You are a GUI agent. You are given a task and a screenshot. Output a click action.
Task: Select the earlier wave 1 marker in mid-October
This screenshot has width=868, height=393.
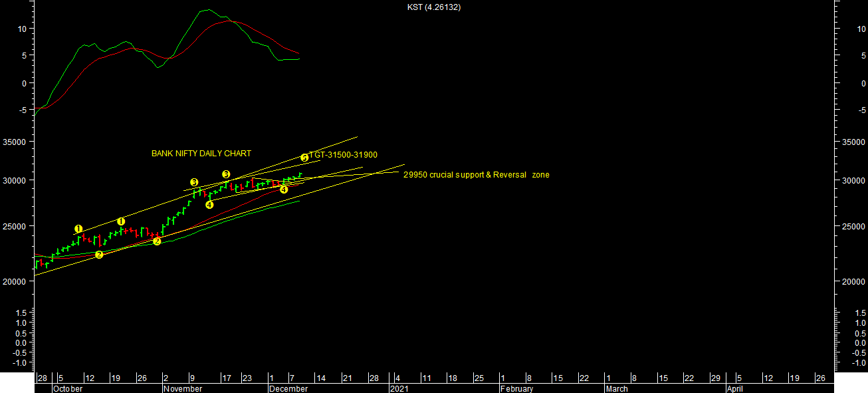(78, 229)
